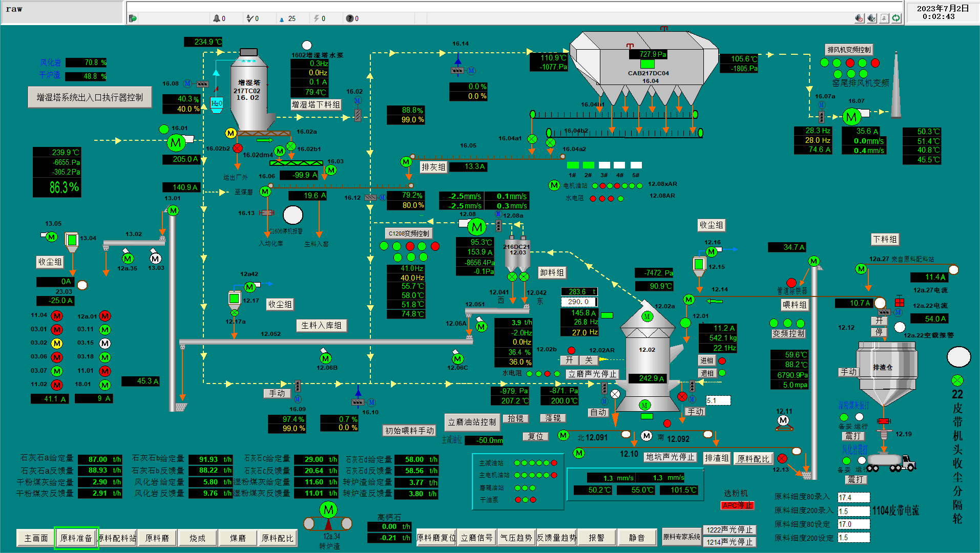Go to the 烧成 page tab
980x553 pixels.
197,538
